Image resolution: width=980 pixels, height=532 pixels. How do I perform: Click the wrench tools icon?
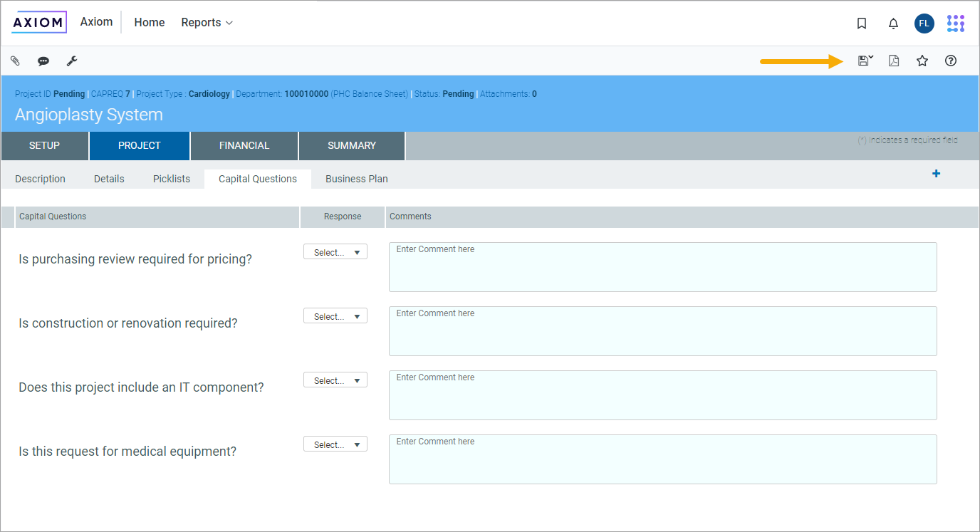[72, 61]
